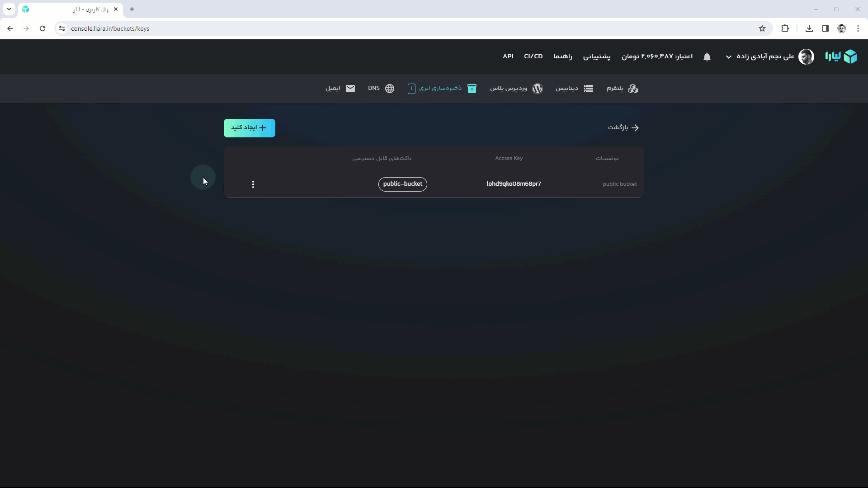Toggle the browser side panel
The width and height of the screenshot is (868, 488).
(x=826, y=28)
